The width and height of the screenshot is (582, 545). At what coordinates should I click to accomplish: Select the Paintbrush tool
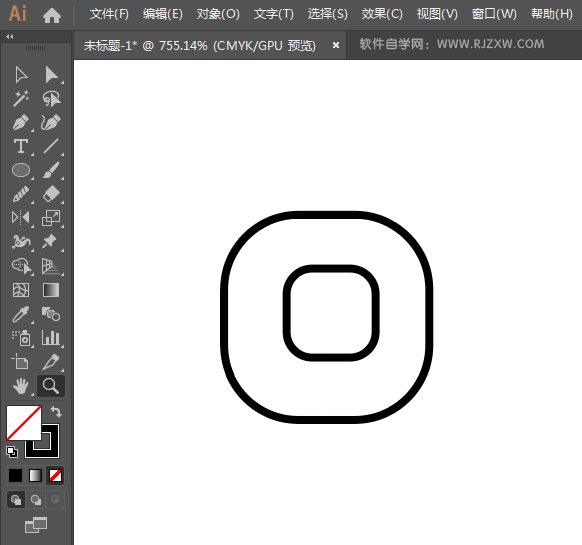tap(51, 170)
